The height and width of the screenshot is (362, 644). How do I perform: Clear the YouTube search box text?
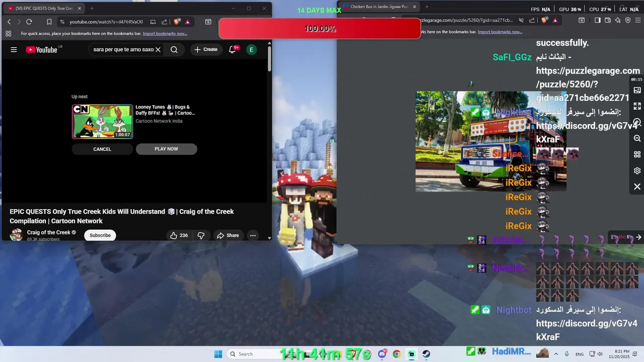[x=158, y=50]
